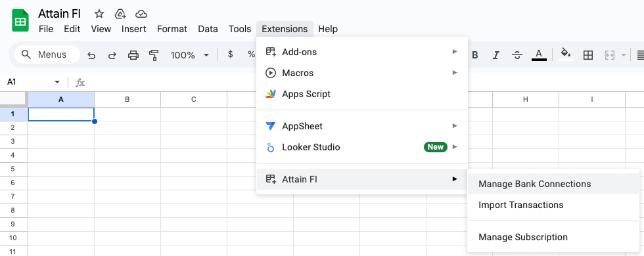644x256 pixels.
Task: Format as currency with dollar icon
Action: pyautogui.click(x=231, y=54)
